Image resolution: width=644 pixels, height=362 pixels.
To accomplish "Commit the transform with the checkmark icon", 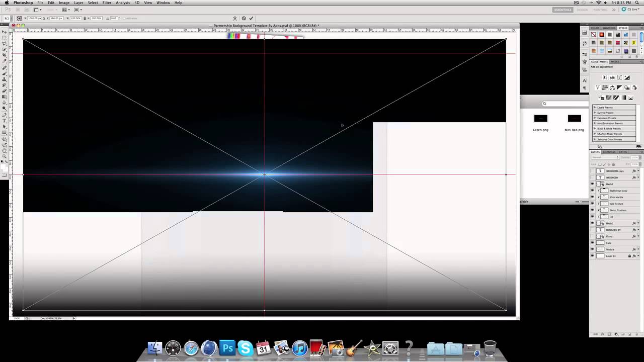I will 251,18.
